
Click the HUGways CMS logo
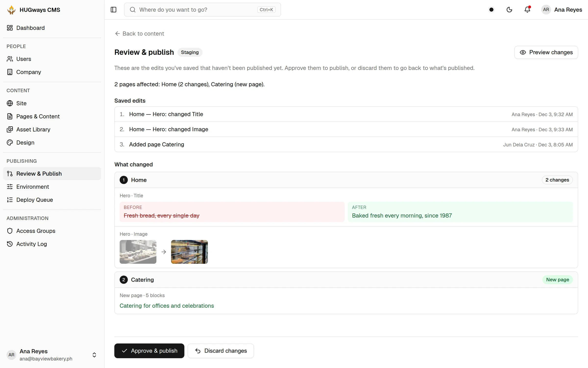tap(11, 10)
